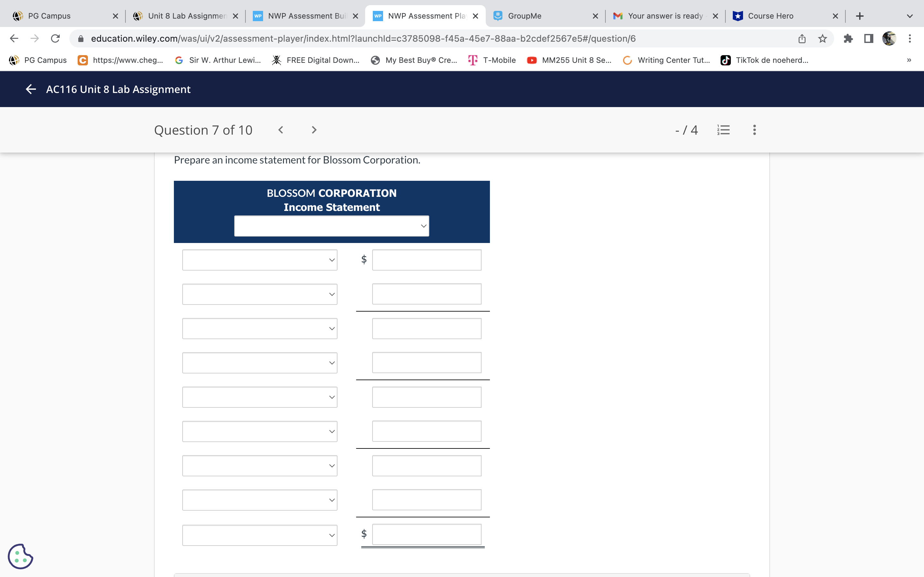Click the back arrow beside AC116 Unit 8 Lab Assignment
The width and height of the screenshot is (924, 577).
pos(30,89)
